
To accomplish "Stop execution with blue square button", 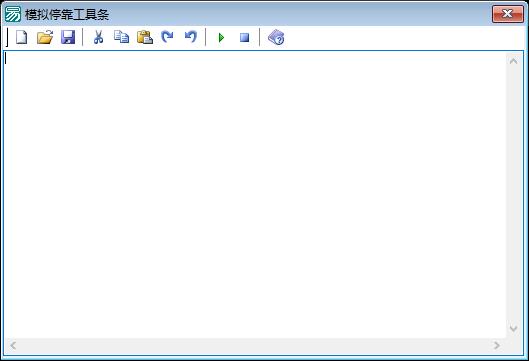I will 245,37.
